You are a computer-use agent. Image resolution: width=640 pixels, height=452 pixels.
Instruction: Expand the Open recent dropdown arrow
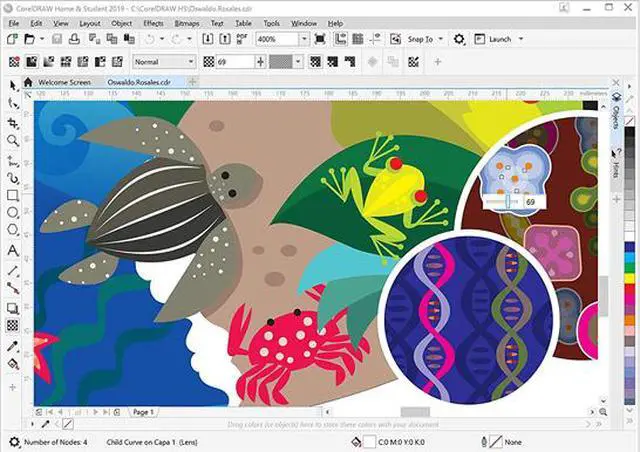(x=42, y=39)
